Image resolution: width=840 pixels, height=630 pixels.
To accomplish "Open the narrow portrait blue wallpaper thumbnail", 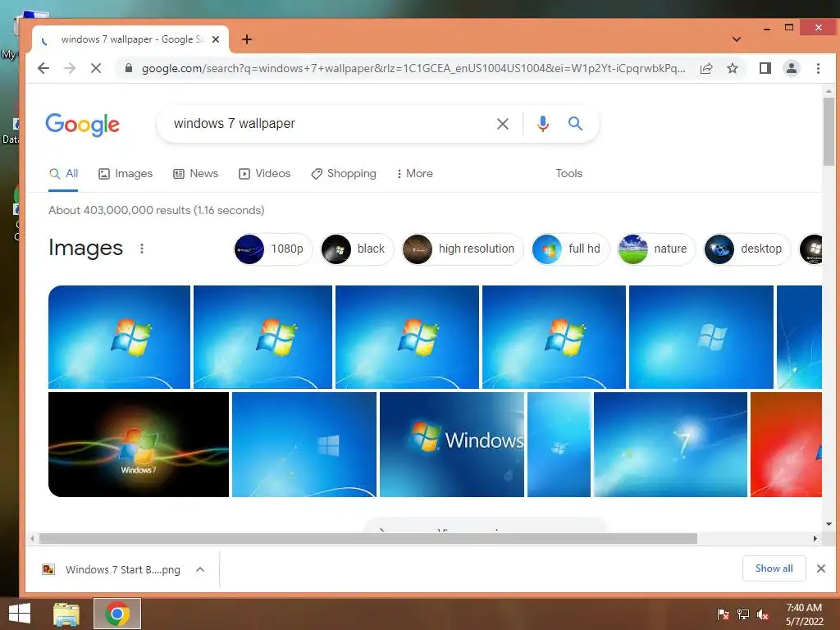I will [559, 445].
